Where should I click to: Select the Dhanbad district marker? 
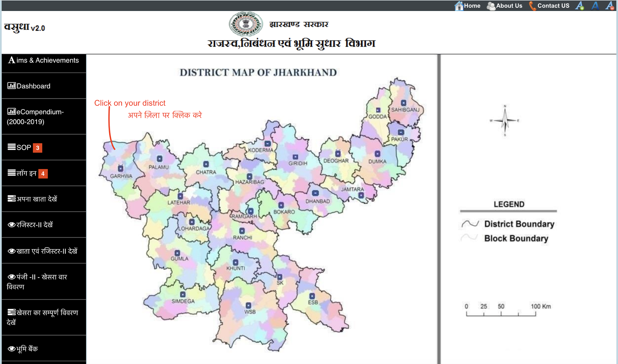point(315,193)
